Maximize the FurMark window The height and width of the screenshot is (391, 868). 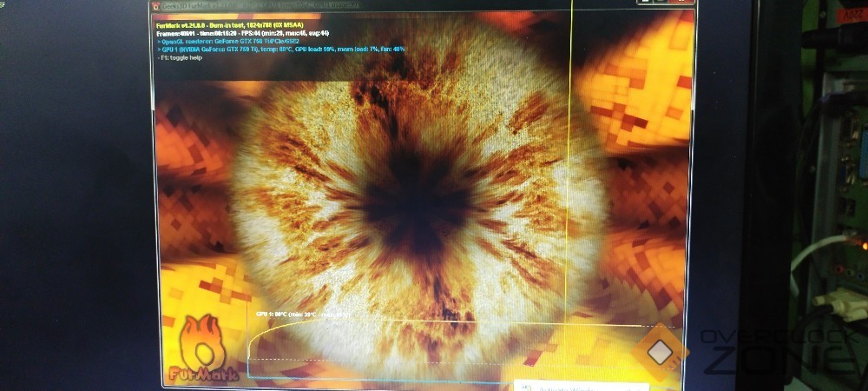coord(661,2)
